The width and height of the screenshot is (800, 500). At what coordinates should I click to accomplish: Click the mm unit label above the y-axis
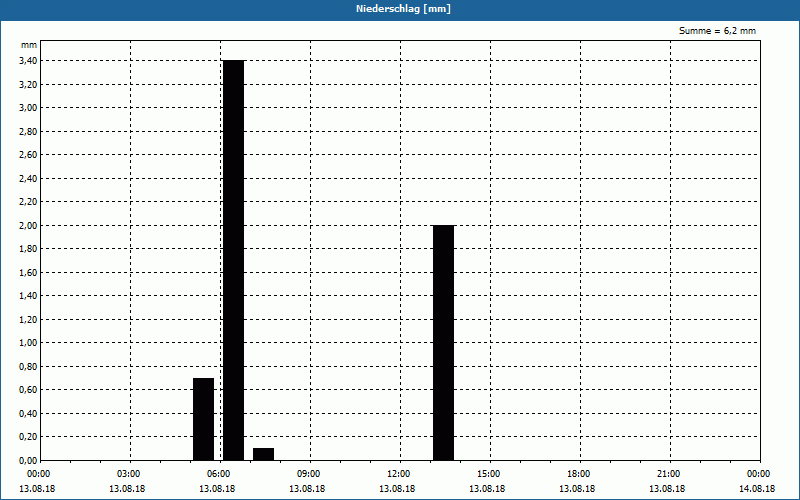29,45
